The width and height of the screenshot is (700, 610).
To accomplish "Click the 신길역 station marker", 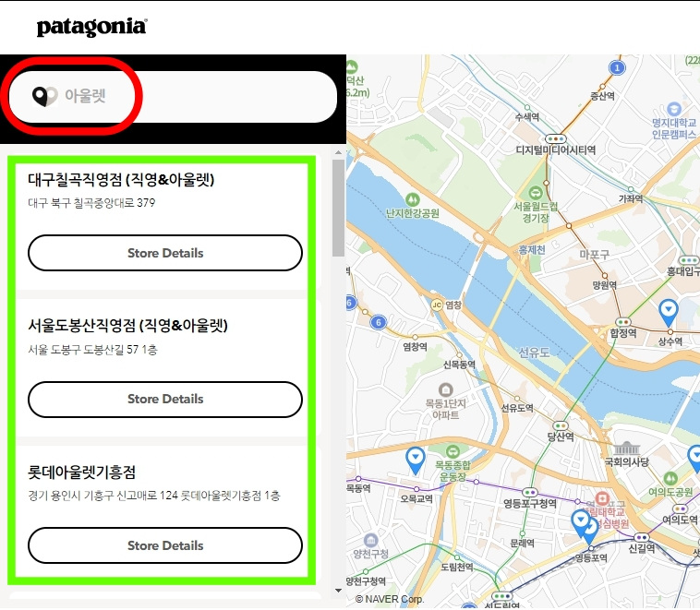I will tap(642, 537).
